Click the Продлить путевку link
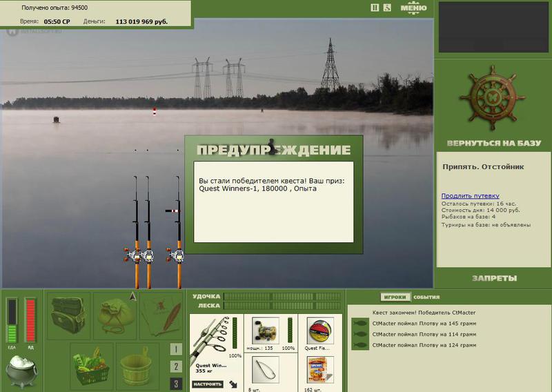 point(470,196)
